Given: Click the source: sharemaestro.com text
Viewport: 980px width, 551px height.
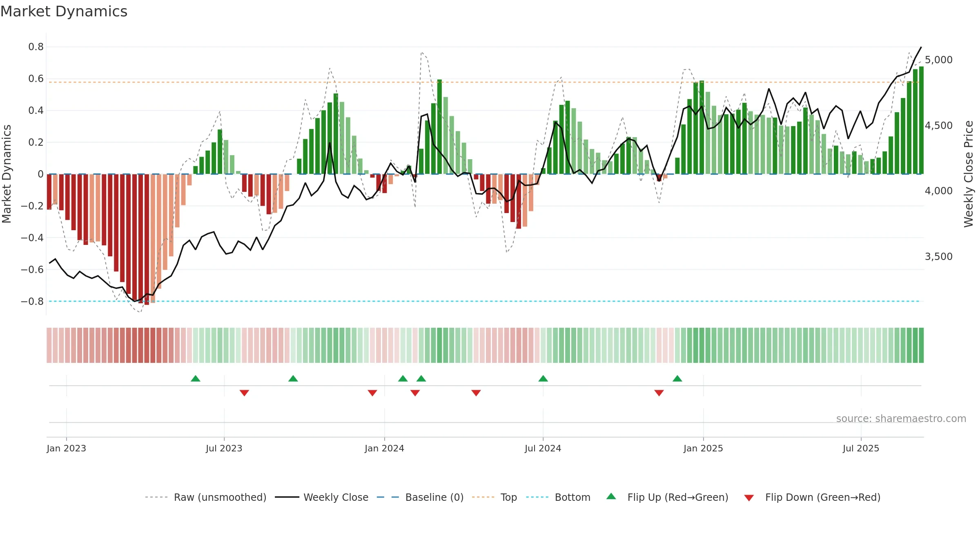Looking at the screenshot, I should click(x=901, y=418).
